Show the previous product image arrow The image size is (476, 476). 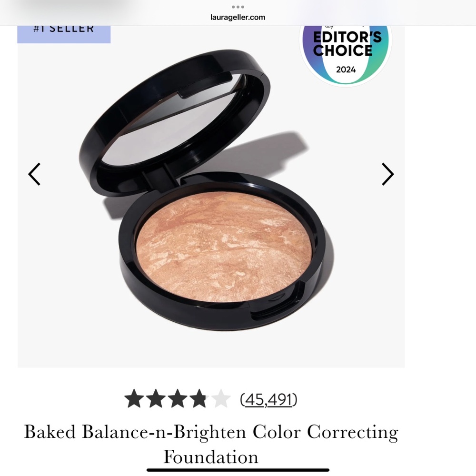tap(34, 174)
